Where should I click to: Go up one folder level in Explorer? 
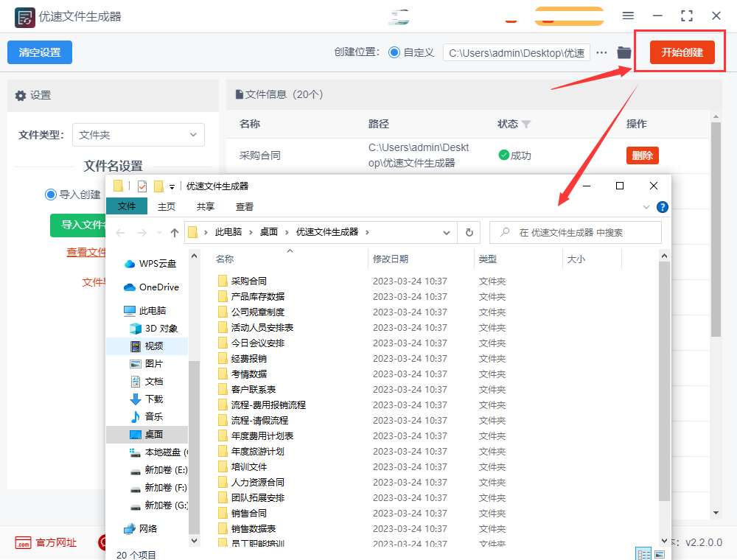point(175,232)
